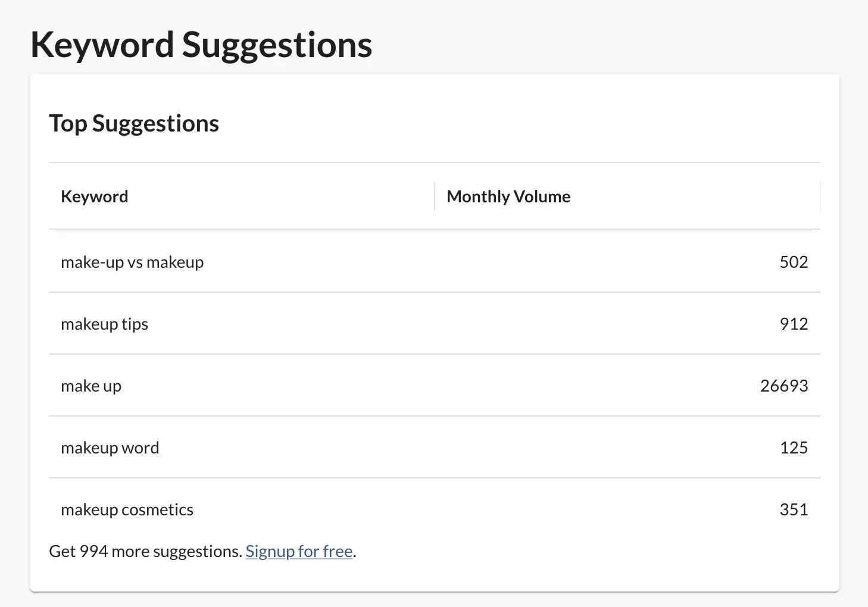
Task: Select the 'makeup cosmetics' keyword entry
Action: pyautogui.click(x=127, y=510)
